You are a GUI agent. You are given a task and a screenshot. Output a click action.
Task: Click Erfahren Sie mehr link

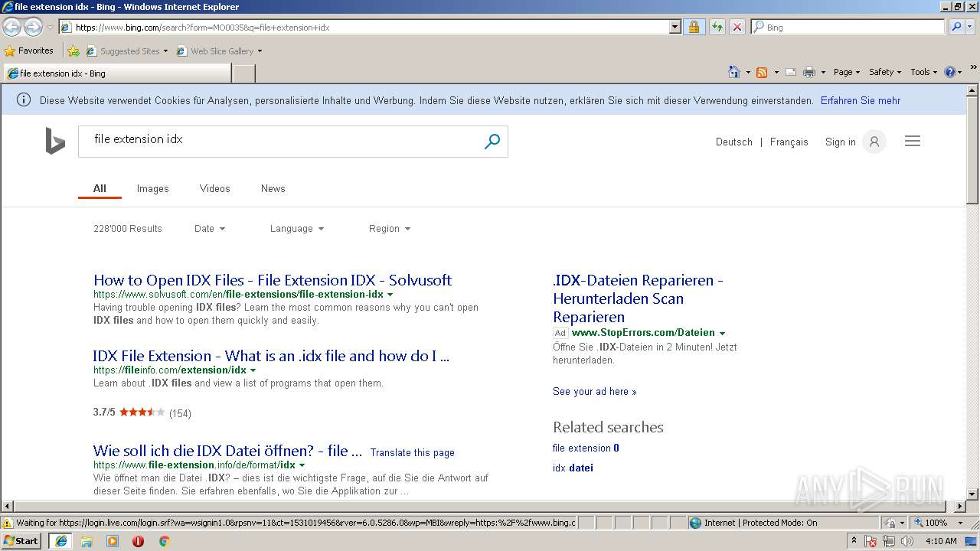click(861, 100)
